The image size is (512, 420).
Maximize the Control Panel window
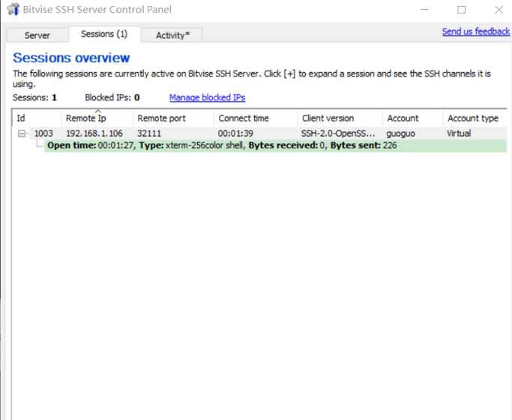(461, 10)
